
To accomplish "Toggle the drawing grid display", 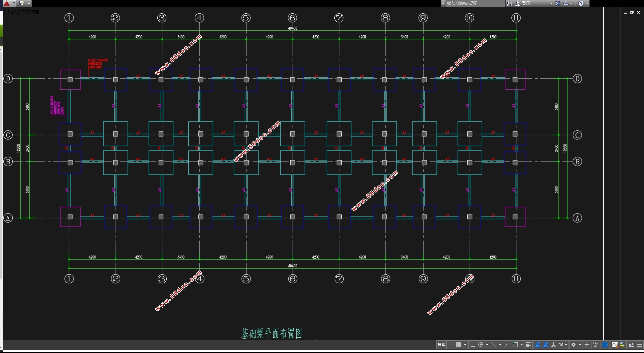I will point(451,345).
